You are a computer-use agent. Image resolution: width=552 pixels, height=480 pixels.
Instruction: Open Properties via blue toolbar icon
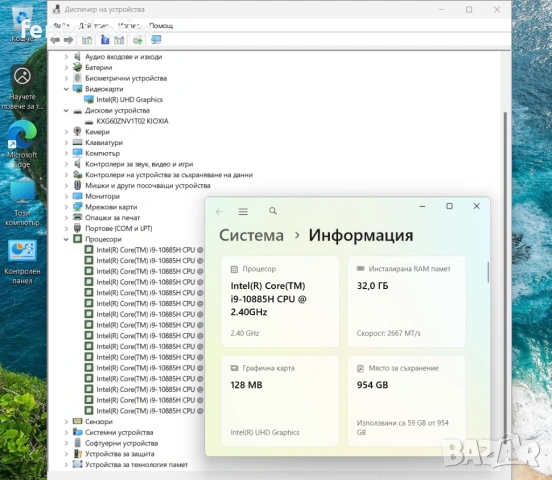tap(105, 40)
